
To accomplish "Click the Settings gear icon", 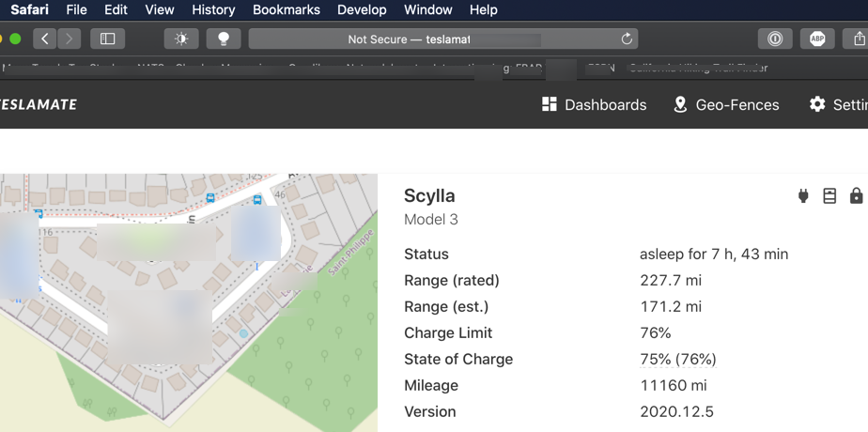I will click(x=817, y=104).
